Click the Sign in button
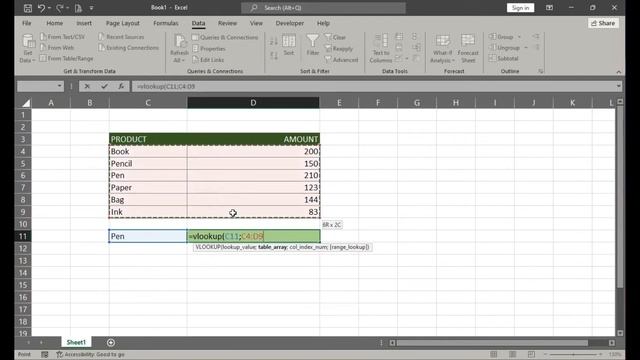The height and width of the screenshot is (360, 640). [x=520, y=8]
